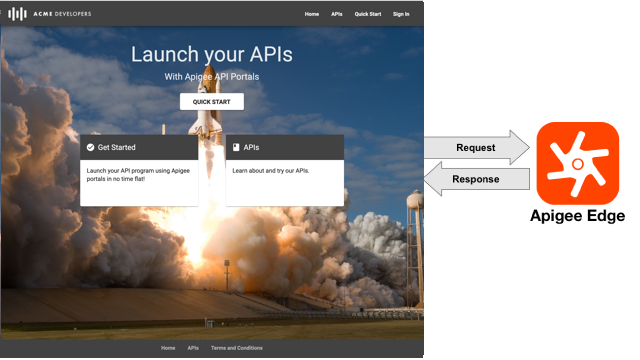Open Terms and Conditions in footer
The image size is (640, 360).
coord(237,348)
